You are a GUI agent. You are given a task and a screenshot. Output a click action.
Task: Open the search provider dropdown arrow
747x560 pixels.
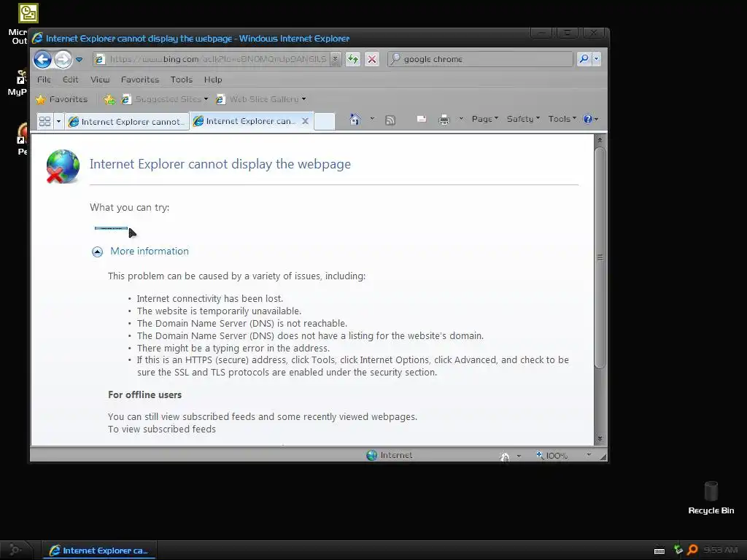pos(596,59)
